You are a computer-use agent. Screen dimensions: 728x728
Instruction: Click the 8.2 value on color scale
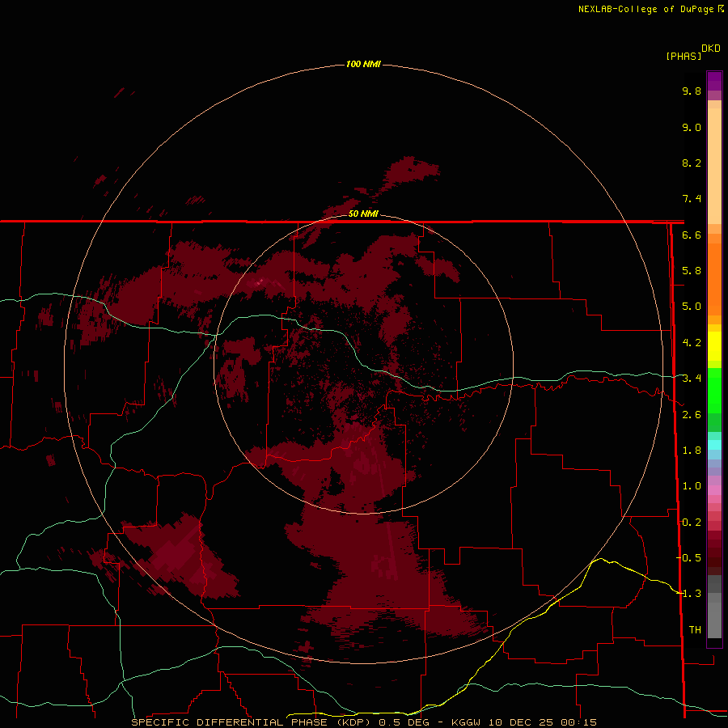pos(692,163)
